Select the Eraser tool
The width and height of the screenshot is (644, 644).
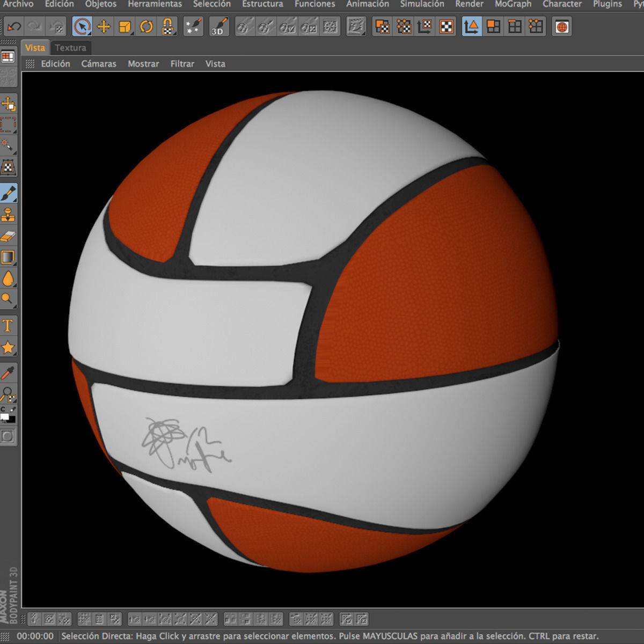pos(8,236)
